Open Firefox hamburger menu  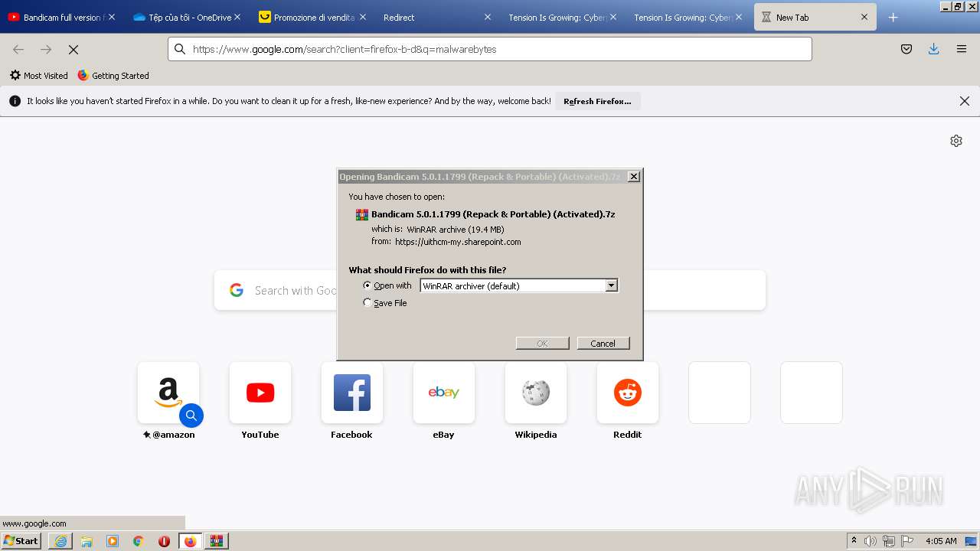962,49
